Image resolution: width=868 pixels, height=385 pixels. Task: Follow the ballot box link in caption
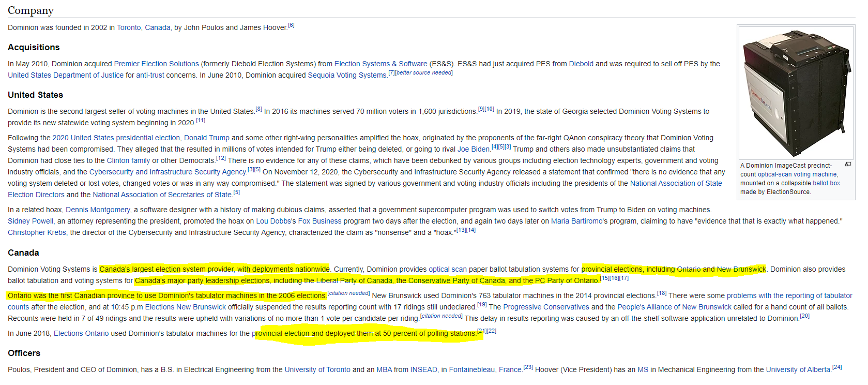[x=826, y=183]
